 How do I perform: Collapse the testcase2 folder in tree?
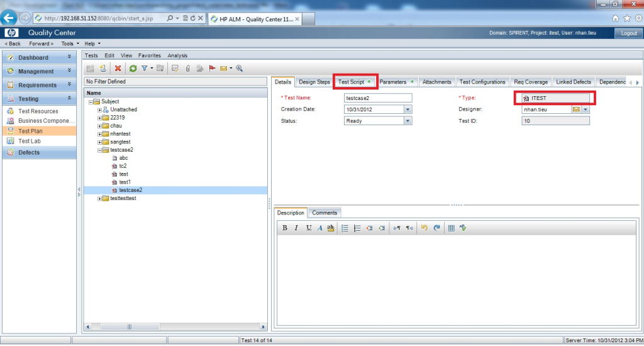pos(99,150)
